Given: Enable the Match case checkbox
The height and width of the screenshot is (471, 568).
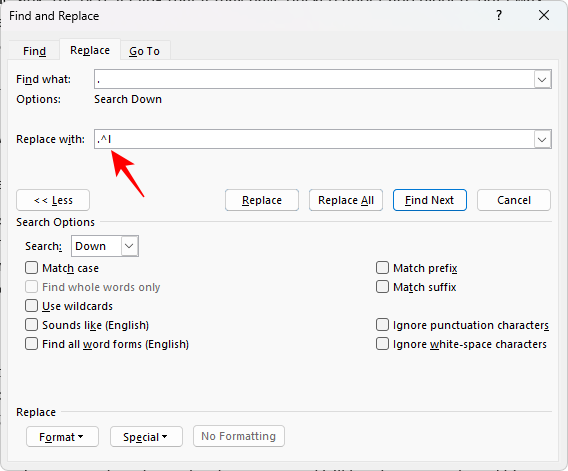Looking at the screenshot, I should pos(31,268).
